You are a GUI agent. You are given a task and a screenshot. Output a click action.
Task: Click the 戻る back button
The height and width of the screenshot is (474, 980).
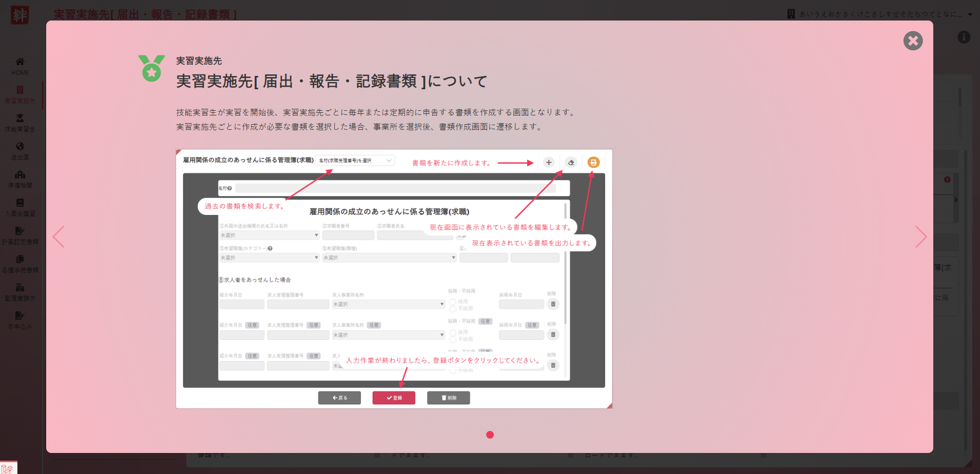pos(339,398)
